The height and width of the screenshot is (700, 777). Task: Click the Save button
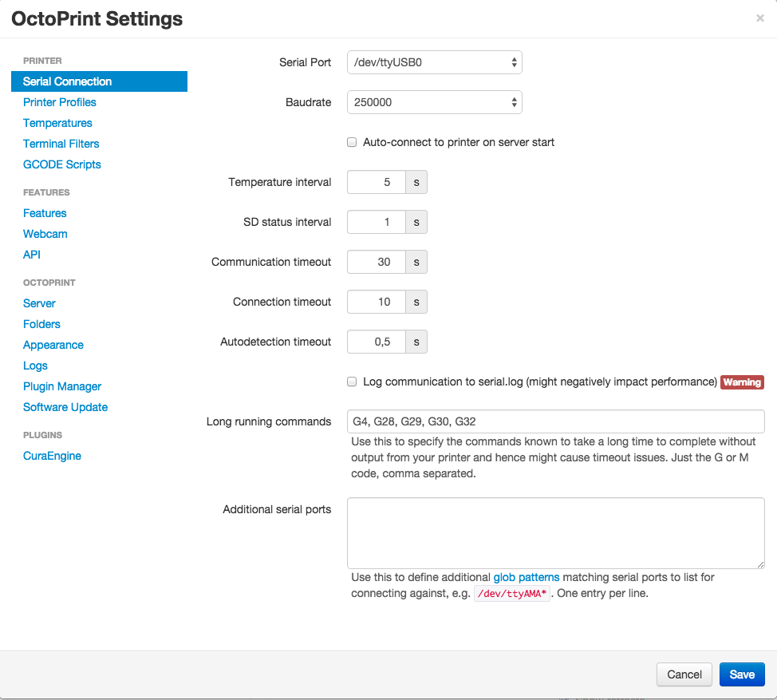point(742,674)
